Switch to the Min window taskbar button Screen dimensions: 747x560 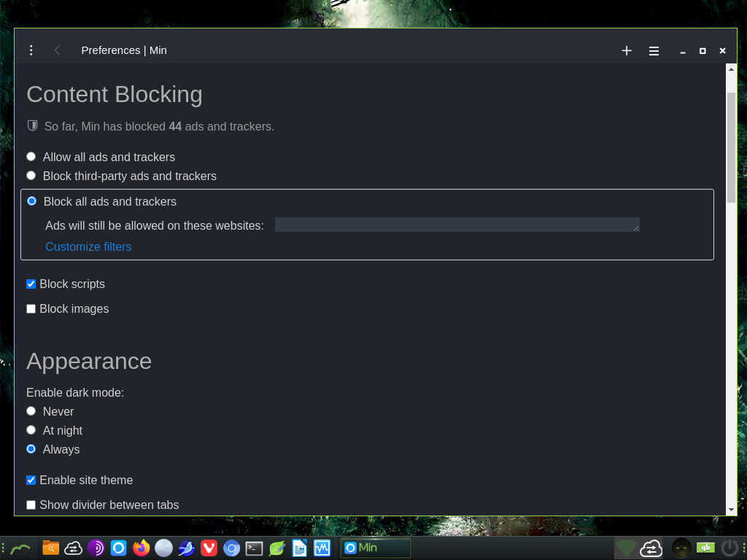[x=376, y=548]
